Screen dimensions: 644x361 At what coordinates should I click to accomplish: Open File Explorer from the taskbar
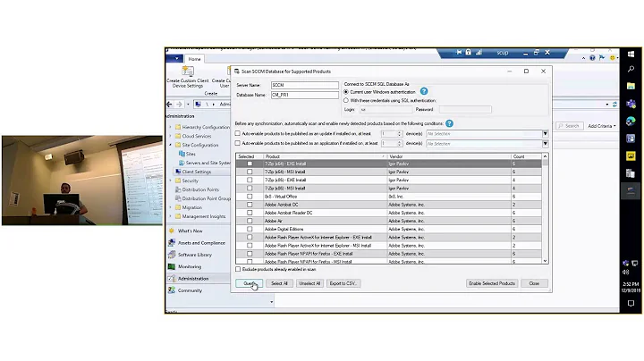point(631,86)
